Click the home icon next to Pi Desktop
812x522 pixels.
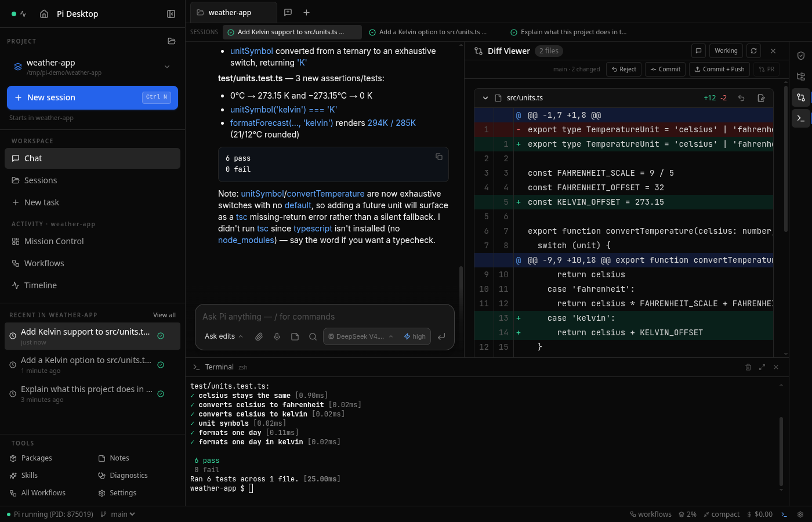(x=44, y=14)
